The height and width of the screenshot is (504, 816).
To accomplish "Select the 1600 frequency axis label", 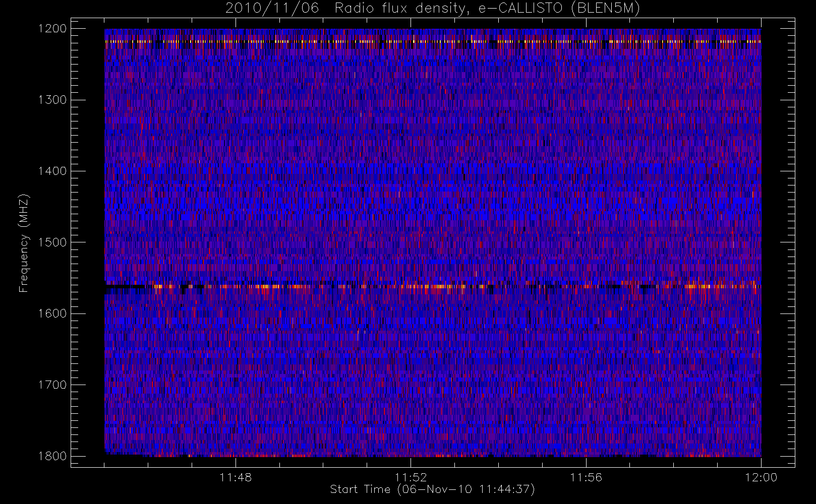I will click(52, 313).
